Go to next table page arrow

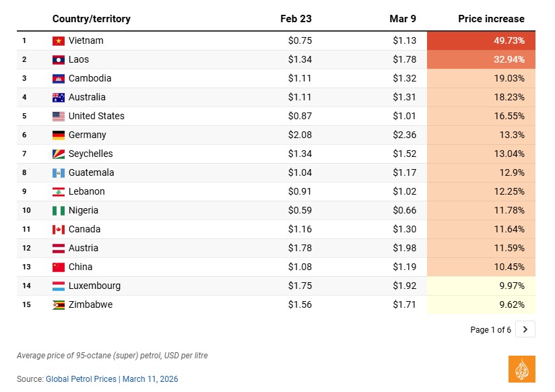(x=525, y=329)
